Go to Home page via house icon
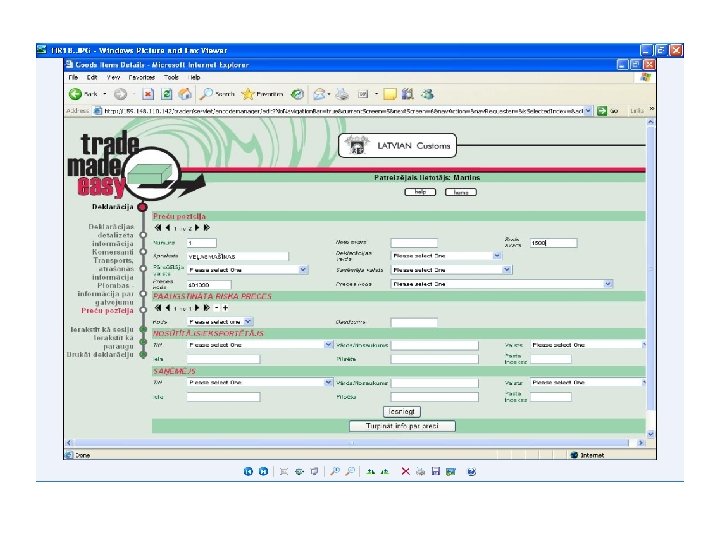720x540 pixels. tap(185, 94)
